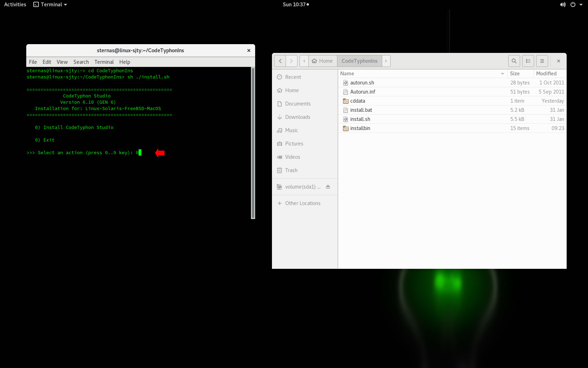Click the terminal title bar text
588x368 pixels.
(140, 50)
